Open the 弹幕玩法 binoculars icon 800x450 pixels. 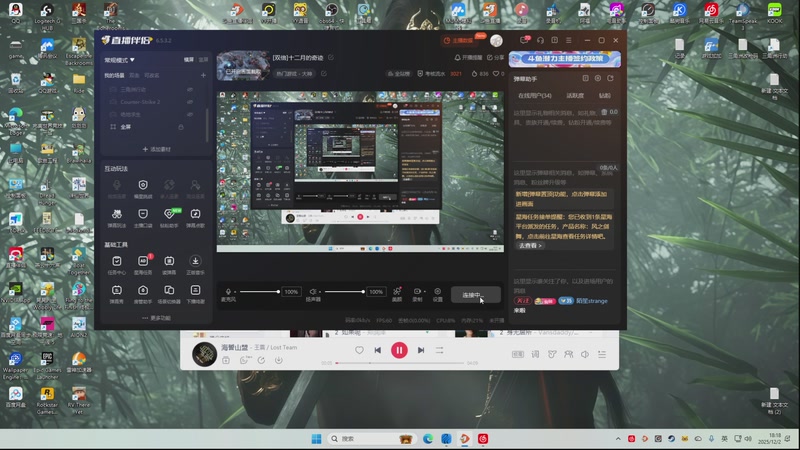(x=117, y=214)
